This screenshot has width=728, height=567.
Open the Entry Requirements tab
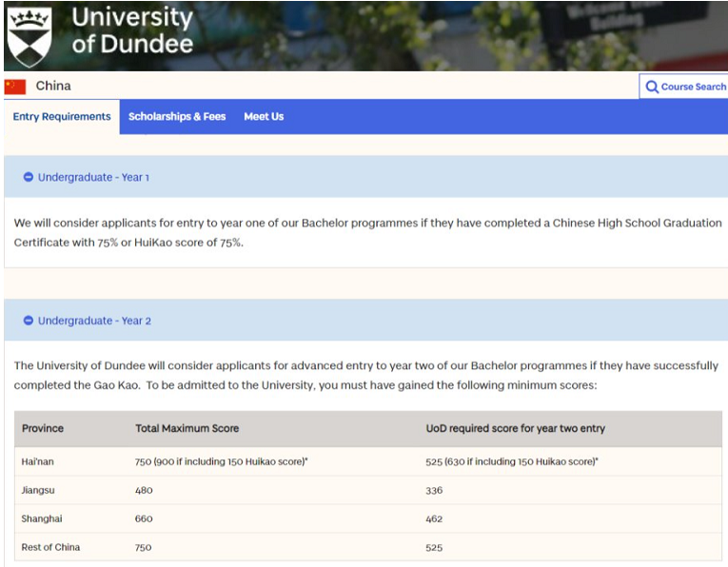click(62, 116)
